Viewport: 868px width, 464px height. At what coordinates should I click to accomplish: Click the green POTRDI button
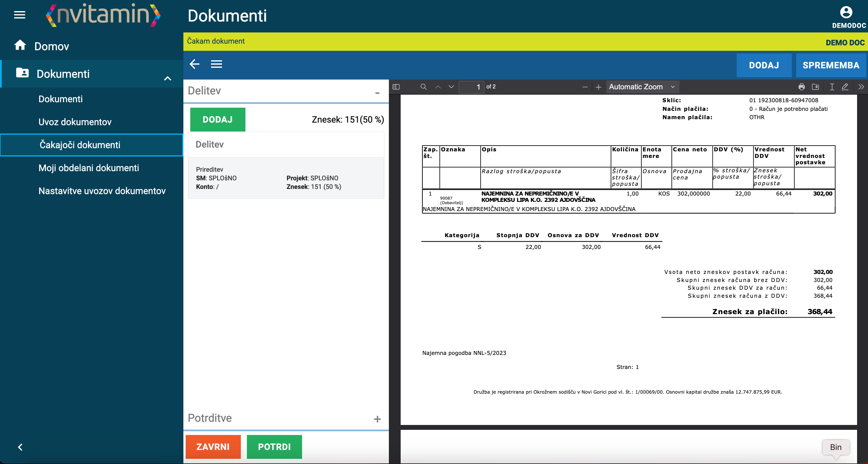(x=274, y=446)
